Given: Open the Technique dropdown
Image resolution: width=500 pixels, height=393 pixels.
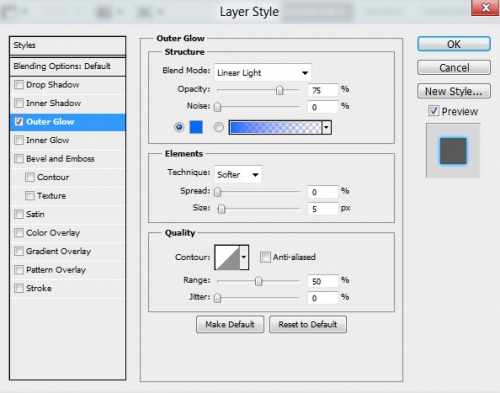Looking at the screenshot, I should click(x=238, y=174).
